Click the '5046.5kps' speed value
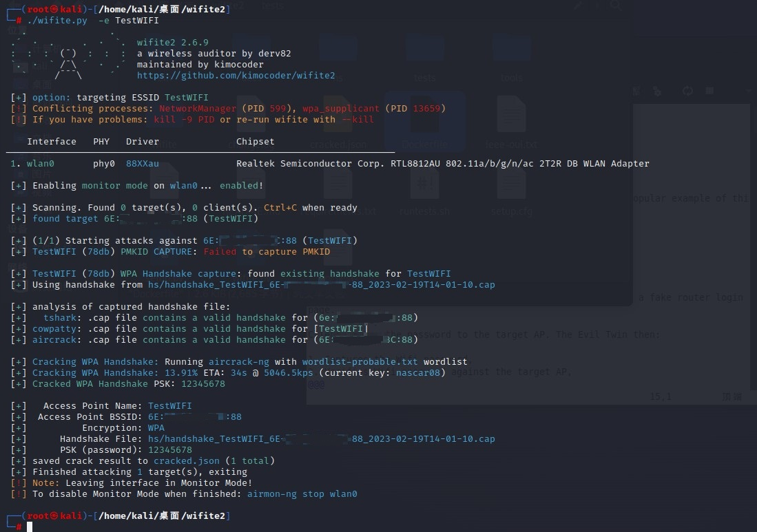757x532 pixels. 288,373
